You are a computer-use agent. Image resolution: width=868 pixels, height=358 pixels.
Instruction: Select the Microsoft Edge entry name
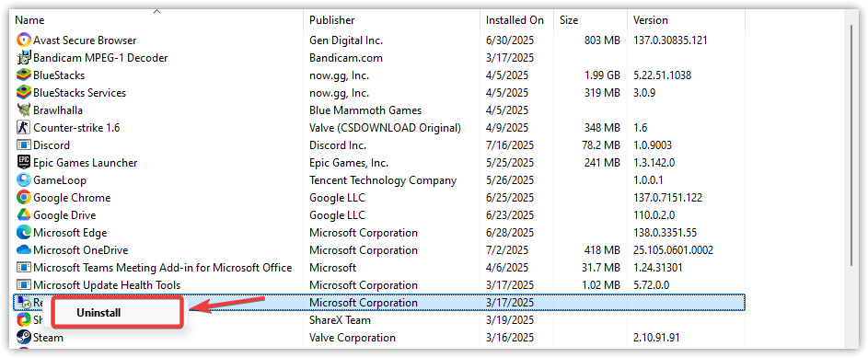point(70,233)
